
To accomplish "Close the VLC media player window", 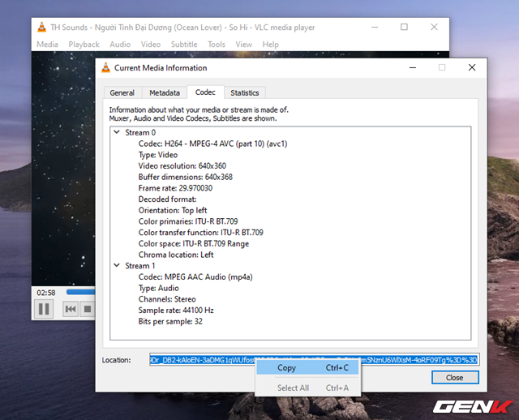I will click(x=434, y=27).
